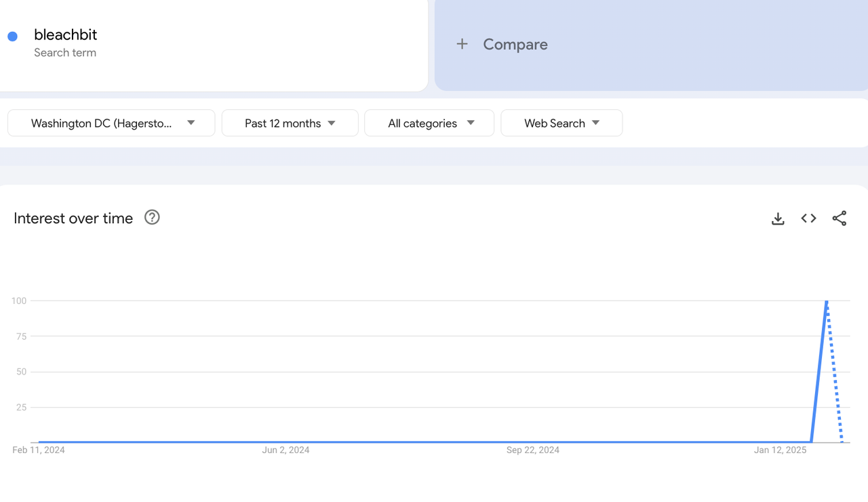The width and height of the screenshot is (868, 502).
Task: Click the 50 y-axis value
Action: pos(21,372)
